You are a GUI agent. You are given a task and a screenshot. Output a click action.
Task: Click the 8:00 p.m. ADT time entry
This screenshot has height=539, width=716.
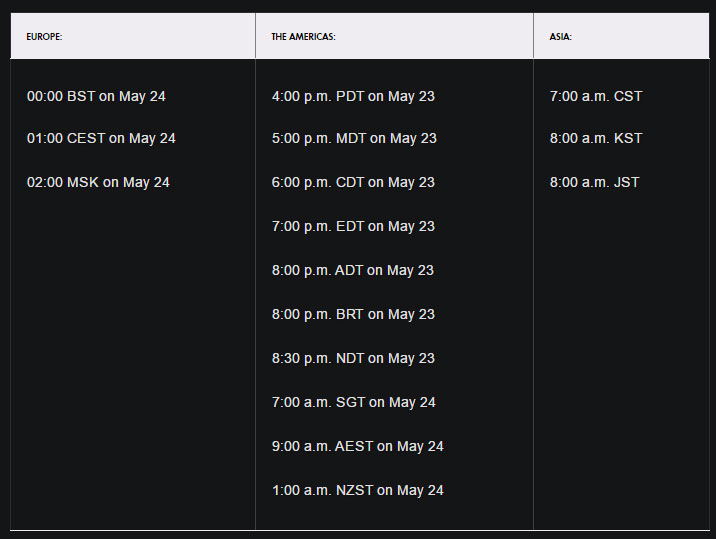coord(353,271)
